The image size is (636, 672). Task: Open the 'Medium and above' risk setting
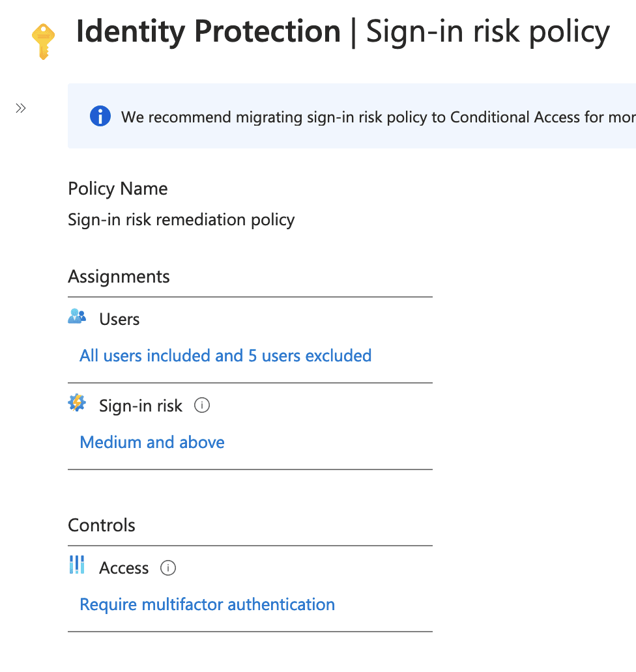tap(152, 442)
